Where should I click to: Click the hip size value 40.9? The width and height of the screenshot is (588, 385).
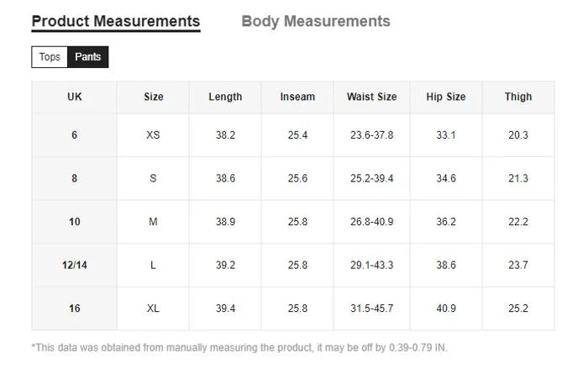445,309
